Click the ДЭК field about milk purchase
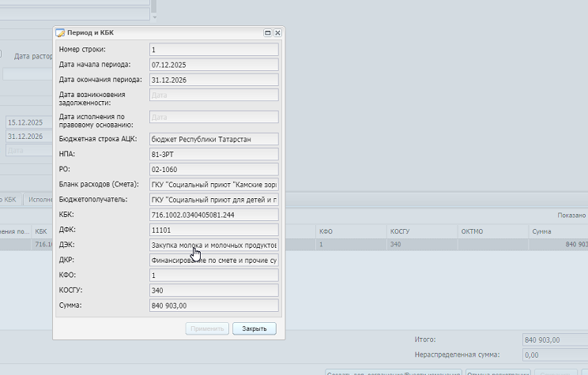The image size is (588, 375). [214, 245]
